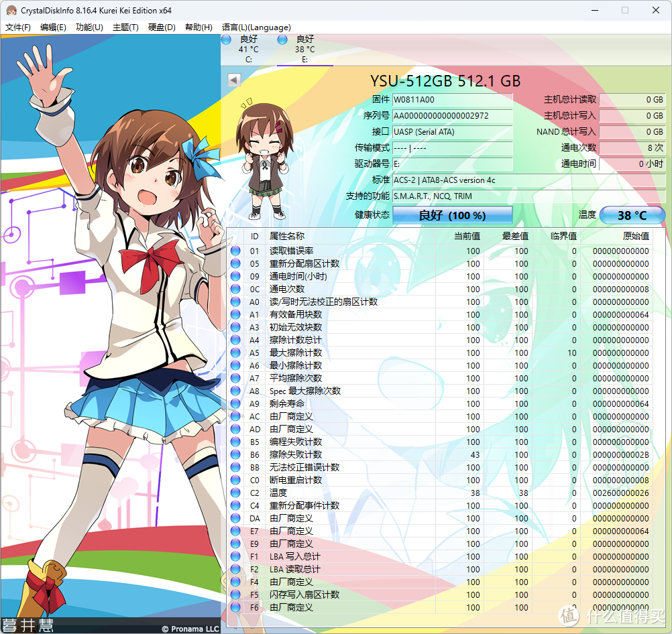
Task: Click status orb for 通电次数 attribute row
Action: click(x=235, y=290)
